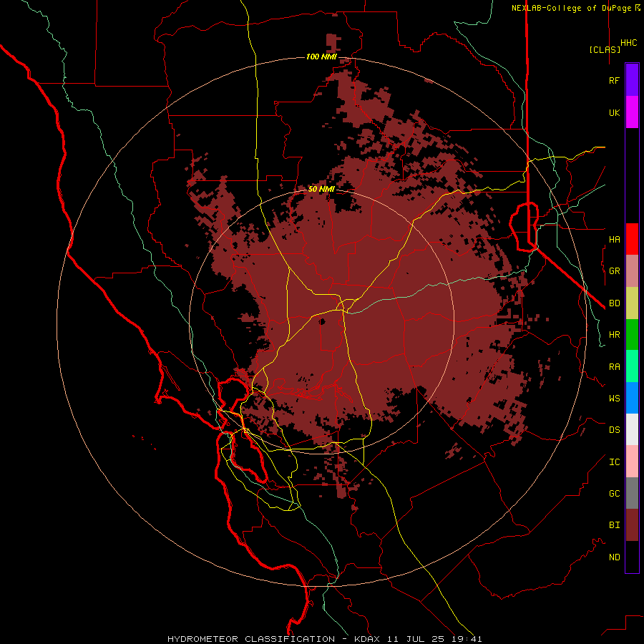Select the GC gray legend swatch
The height and width of the screenshot is (644, 644).
click(x=632, y=493)
